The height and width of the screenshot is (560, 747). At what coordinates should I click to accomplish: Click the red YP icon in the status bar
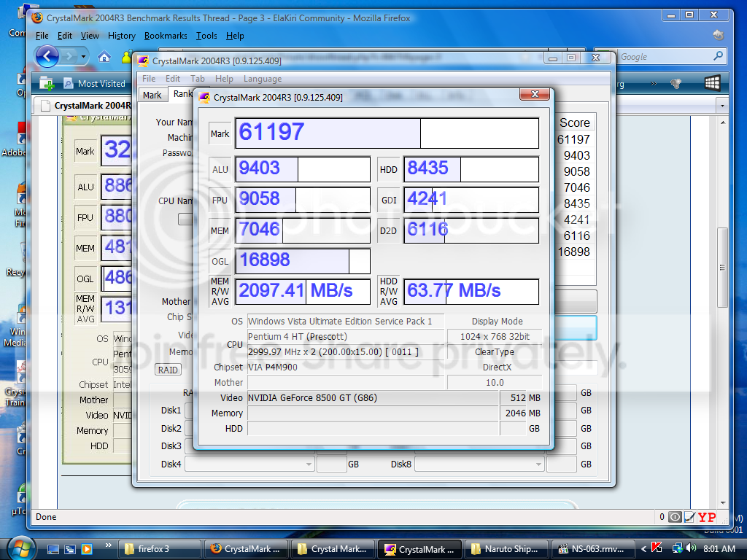pos(706,517)
